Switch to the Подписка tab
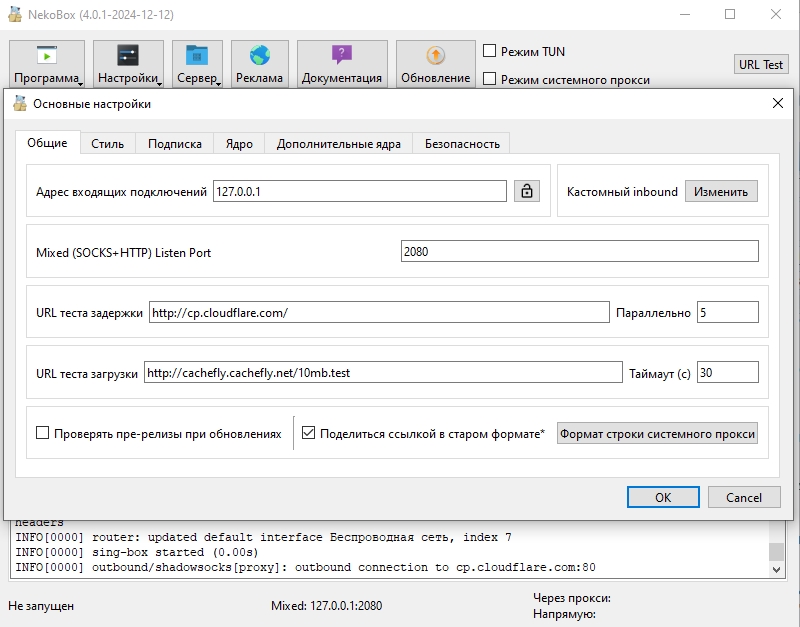Image resolution: width=800 pixels, height=627 pixels. point(176,142)
